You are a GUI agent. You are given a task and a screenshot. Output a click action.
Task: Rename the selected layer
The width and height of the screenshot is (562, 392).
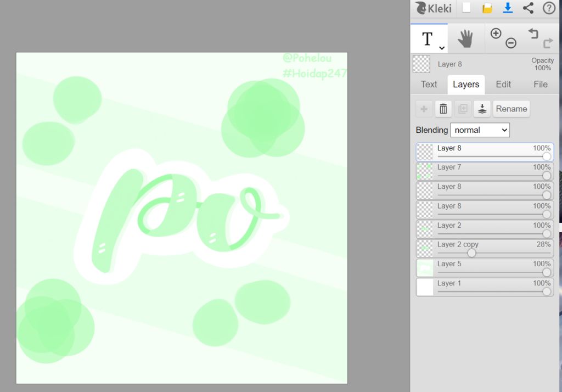pyautogui.click(x=512, y=109)
